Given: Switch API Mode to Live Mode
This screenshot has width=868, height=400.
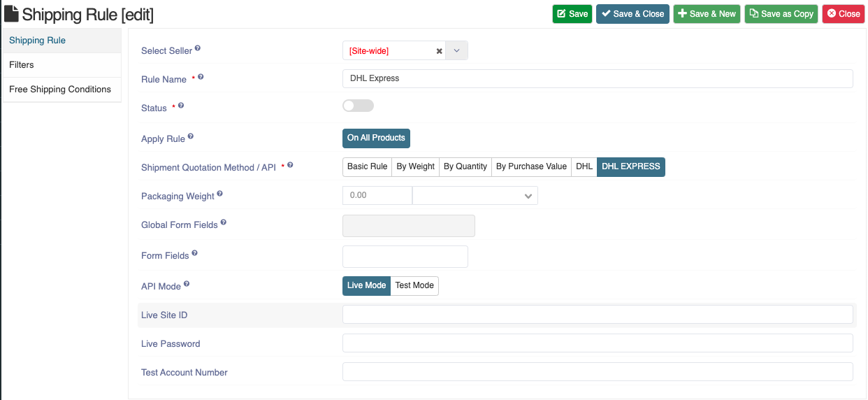Looking at the screenshot, I should tap(366, 285).
